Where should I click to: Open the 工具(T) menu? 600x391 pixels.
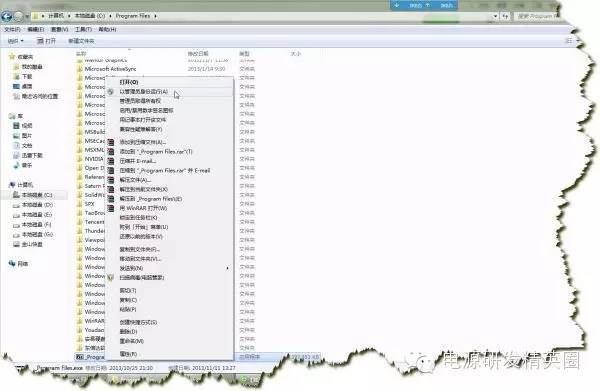click(x=83, y=29)
